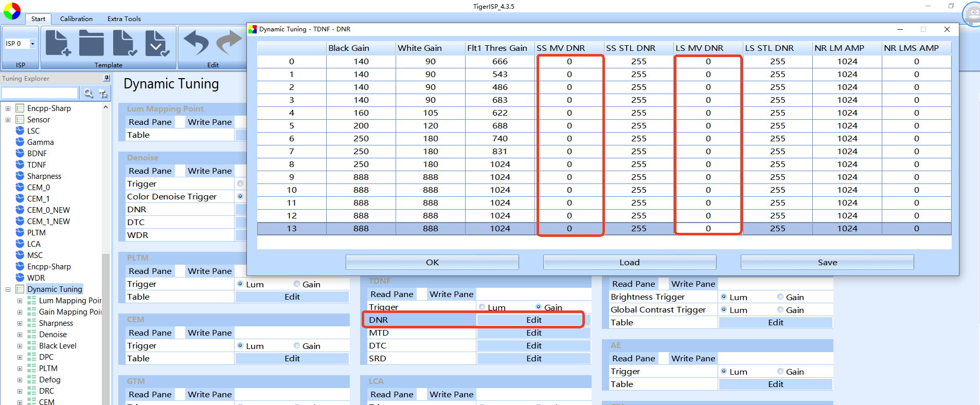
Task: Select the Gamma module icon in tree
Action: tap(20, 142)
